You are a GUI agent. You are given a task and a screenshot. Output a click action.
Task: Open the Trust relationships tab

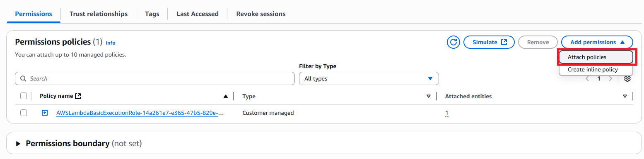(99, 14)
